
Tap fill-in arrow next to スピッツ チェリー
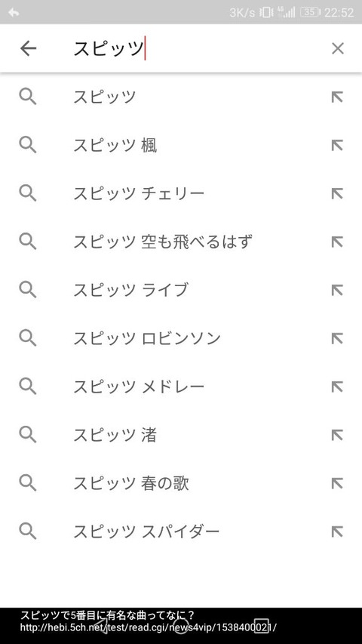337,193
